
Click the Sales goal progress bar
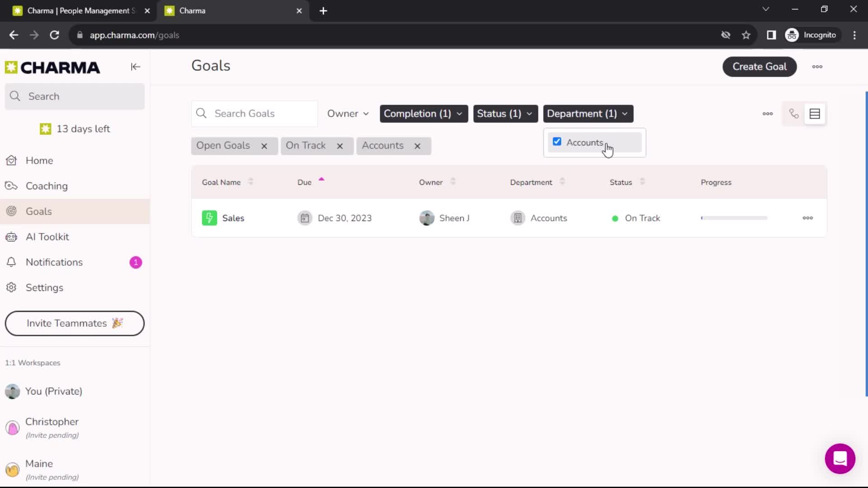[x=733, y=217]
